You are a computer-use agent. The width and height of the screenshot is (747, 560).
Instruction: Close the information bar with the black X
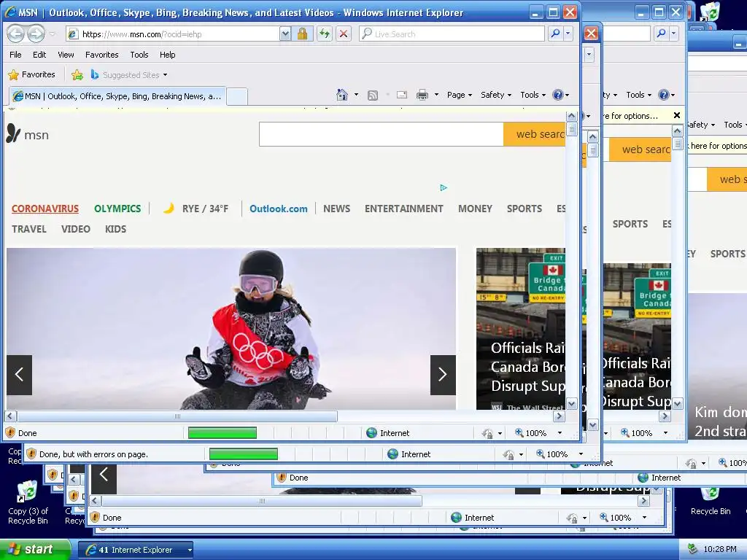[676, 115]
